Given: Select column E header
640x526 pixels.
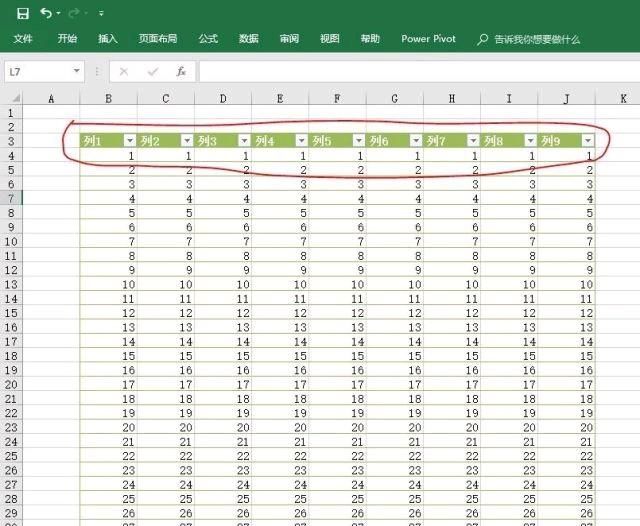Looking at the screenshot, I should click(280, 98).
